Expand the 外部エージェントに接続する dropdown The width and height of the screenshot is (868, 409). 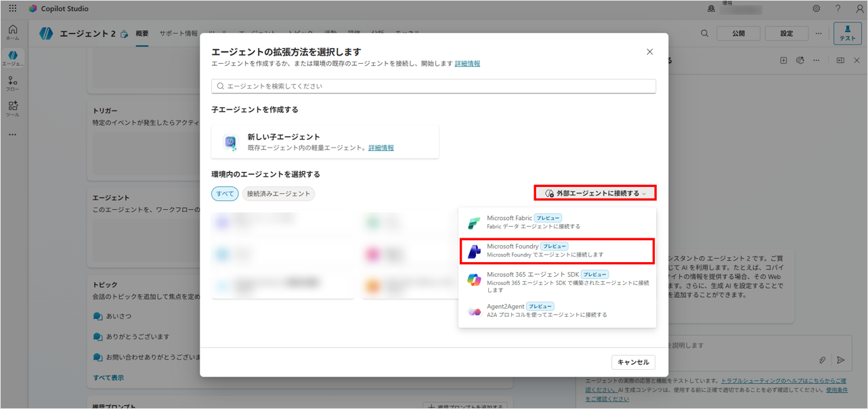click(595, 194)
